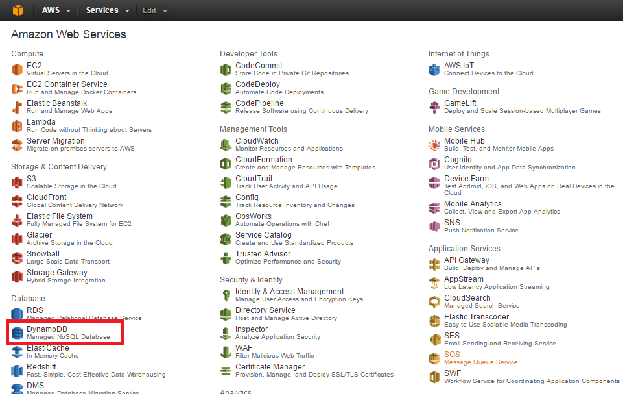623x394 pixels.
Task: Click the Config service icon
Action: (226, 201)
